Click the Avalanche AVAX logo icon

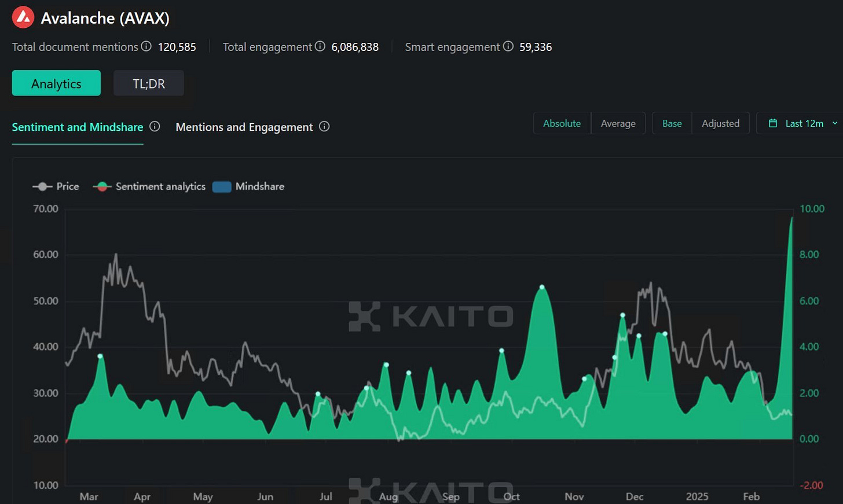(x=23, y=17)
